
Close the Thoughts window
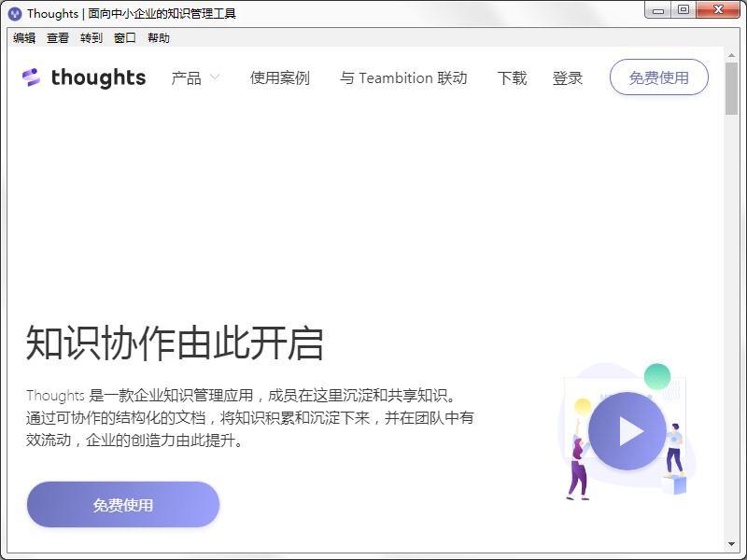pos(717,10)
